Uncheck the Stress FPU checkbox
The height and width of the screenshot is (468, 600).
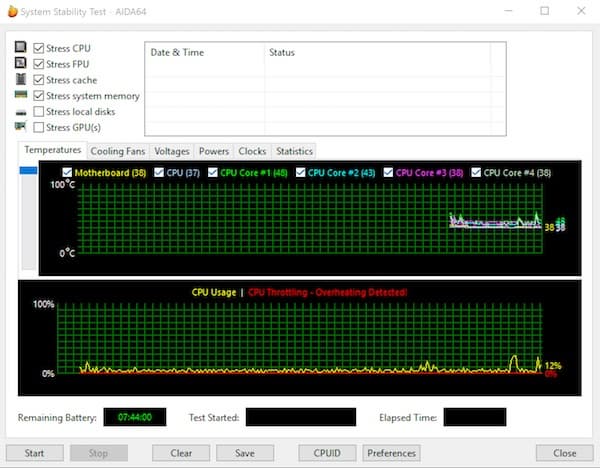[x=38, y=64]
